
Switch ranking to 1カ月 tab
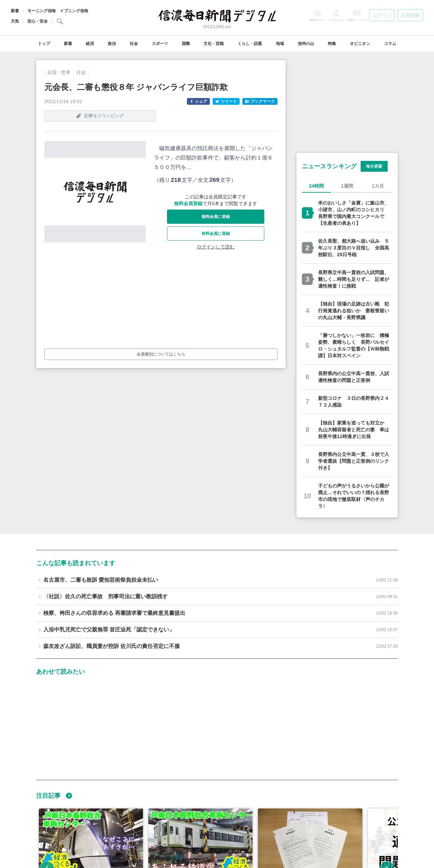(378, 186)
